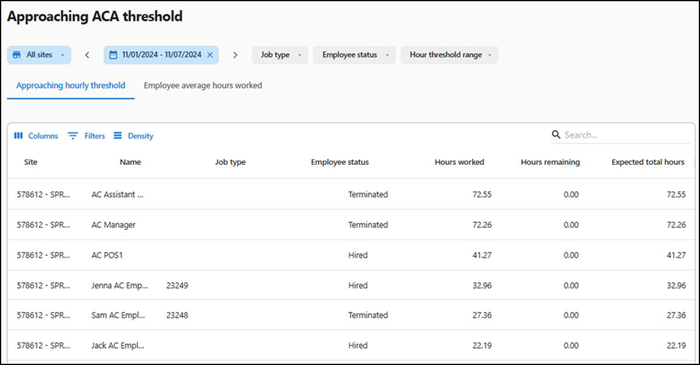Click hours worked 32.96 in Jenna row
This screenshot has height=365, width=700.
click(x=482, y=286)
